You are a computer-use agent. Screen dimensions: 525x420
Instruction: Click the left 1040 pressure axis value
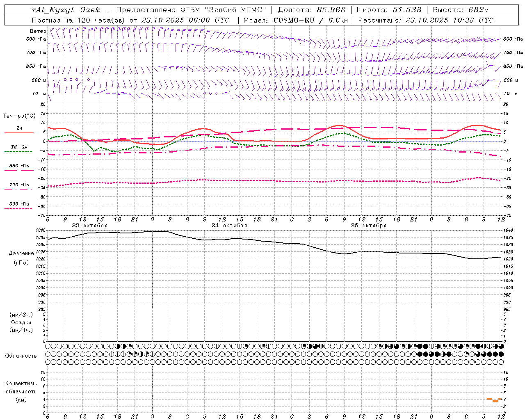[41, 231]
